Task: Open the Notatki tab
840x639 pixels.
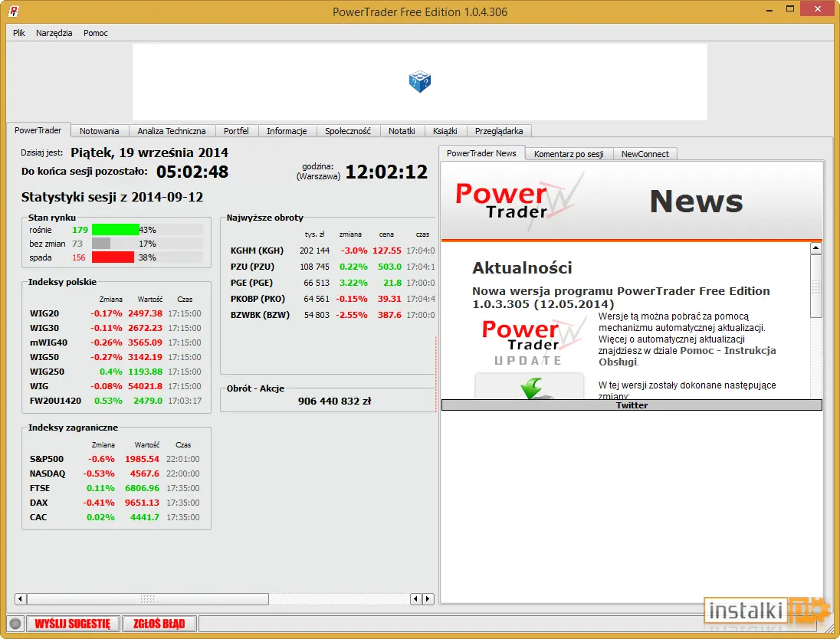Action: [x=402, y=131]
